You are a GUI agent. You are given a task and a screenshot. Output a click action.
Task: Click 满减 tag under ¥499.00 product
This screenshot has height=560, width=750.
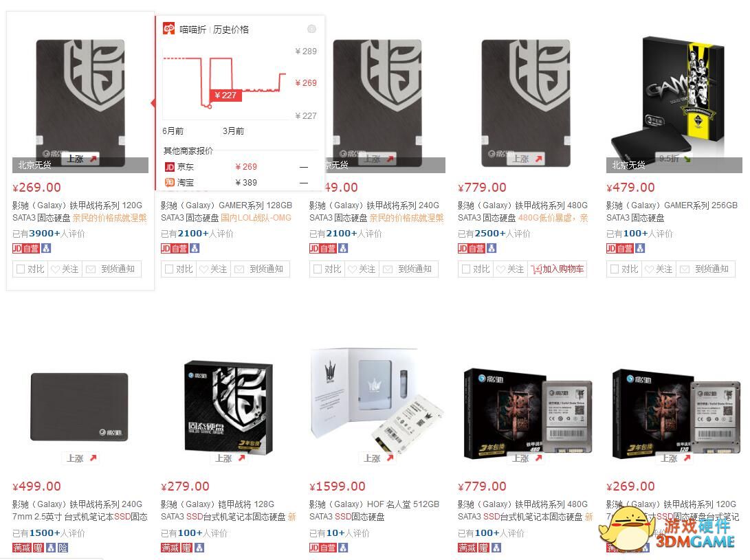tap(22, 548)
